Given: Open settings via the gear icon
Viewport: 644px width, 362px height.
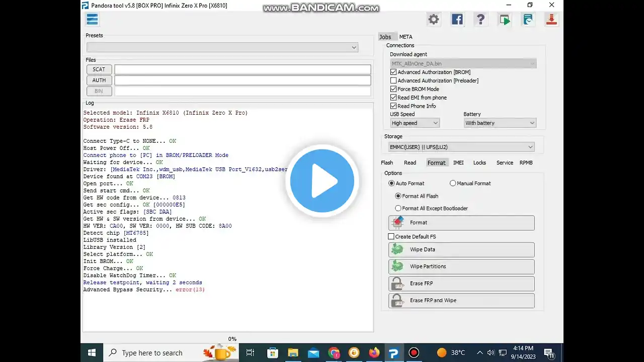Looking at the screenshot, I should pyautogui.click(x=433, y=20).
